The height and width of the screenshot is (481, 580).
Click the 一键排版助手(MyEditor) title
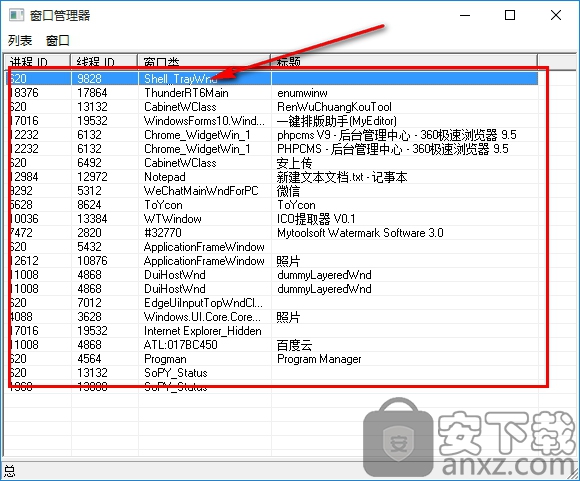pyautogui.click(x=337, y=121)
